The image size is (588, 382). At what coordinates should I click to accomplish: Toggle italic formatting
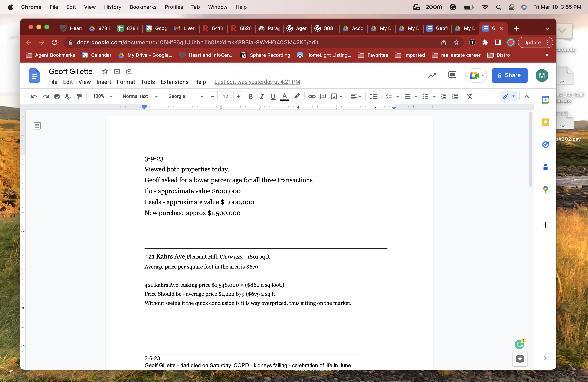point(262,96)
